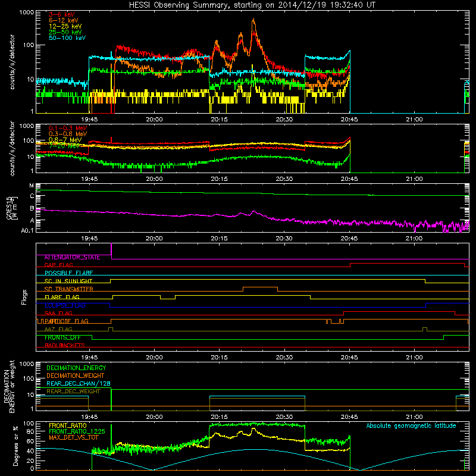Select the SC_TRANSMITTER flag label
This screenshot has width=476, height=476.
pyautogui.click(x=69, y=289)
